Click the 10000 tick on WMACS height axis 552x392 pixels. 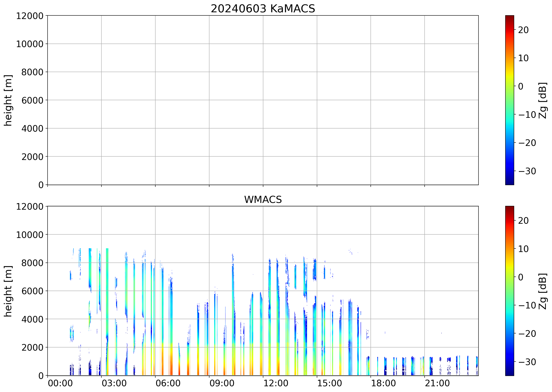[30, 235]
